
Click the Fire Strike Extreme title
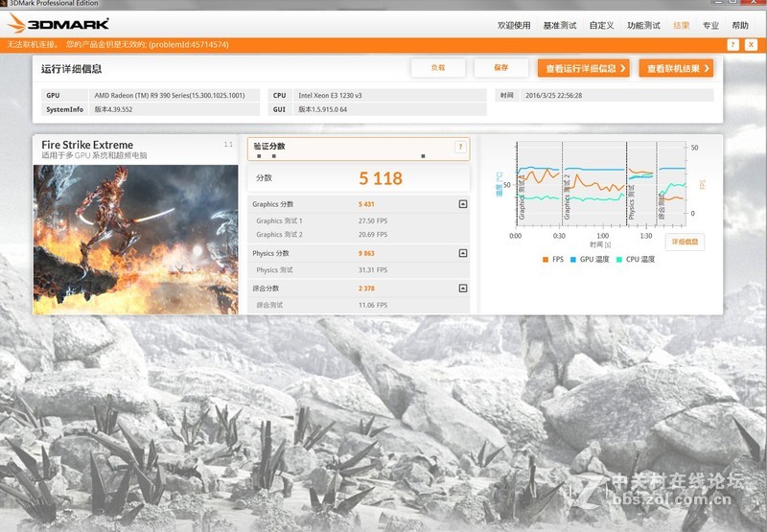click(87, 145)
